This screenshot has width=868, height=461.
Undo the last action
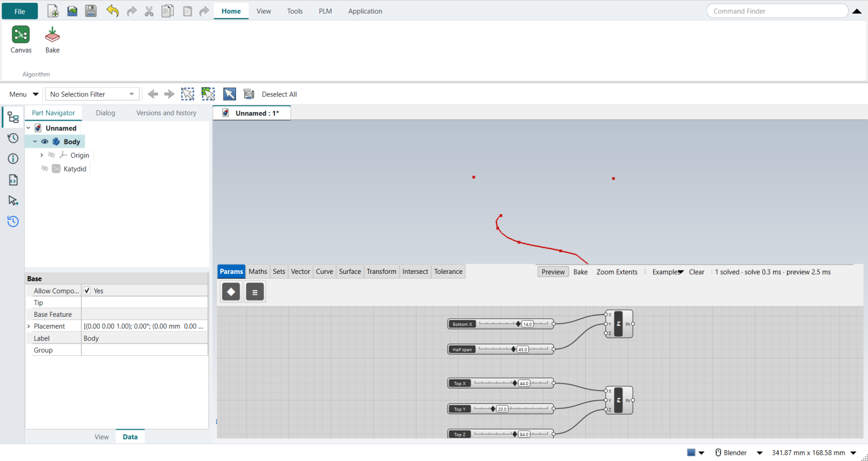click(x=112, y=11)
